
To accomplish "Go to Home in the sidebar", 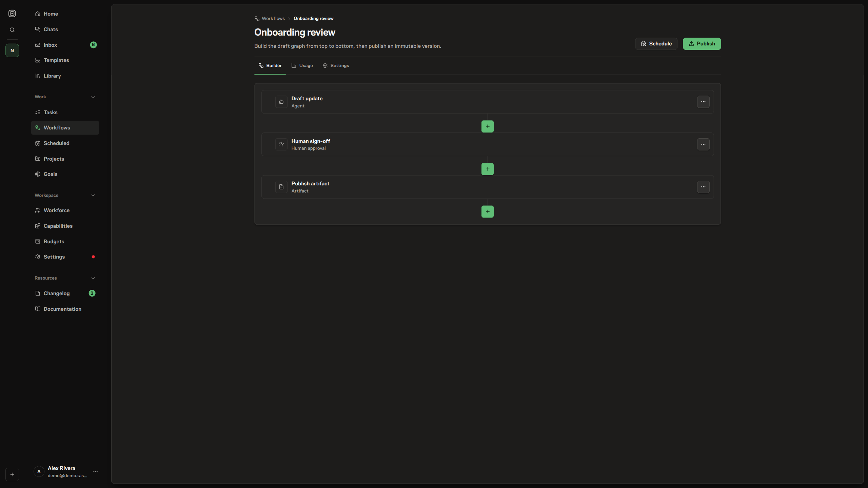I will point(65,14).
